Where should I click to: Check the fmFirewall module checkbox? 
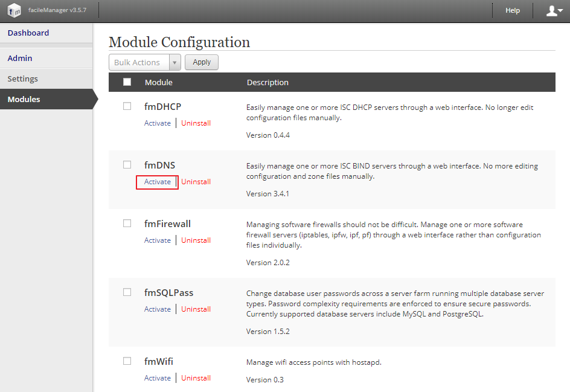pos(127,223)
